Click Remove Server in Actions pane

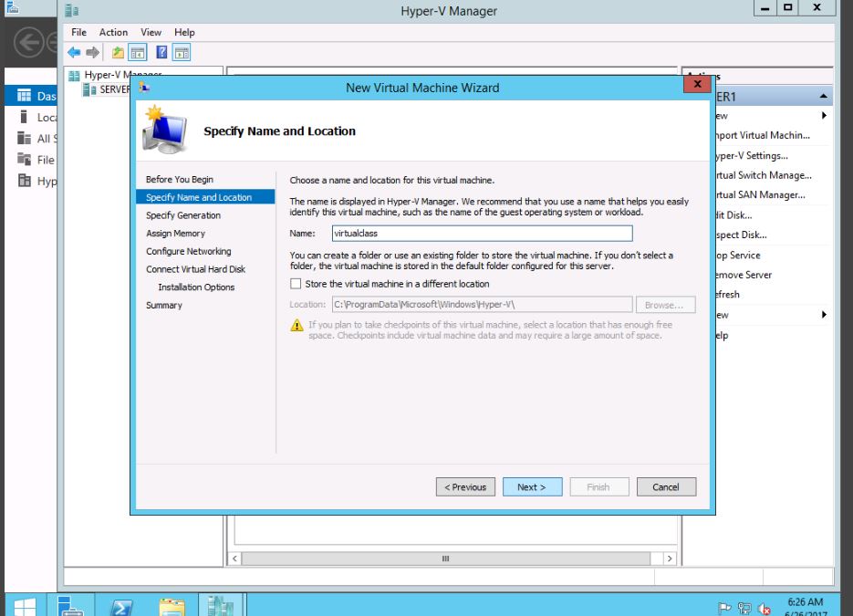tap(744, 275)
